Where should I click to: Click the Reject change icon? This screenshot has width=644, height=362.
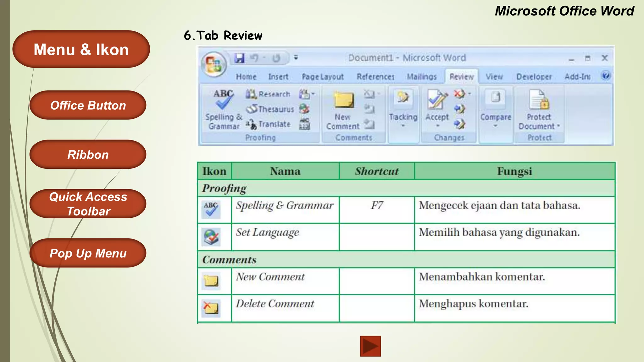tap(459, 94)
